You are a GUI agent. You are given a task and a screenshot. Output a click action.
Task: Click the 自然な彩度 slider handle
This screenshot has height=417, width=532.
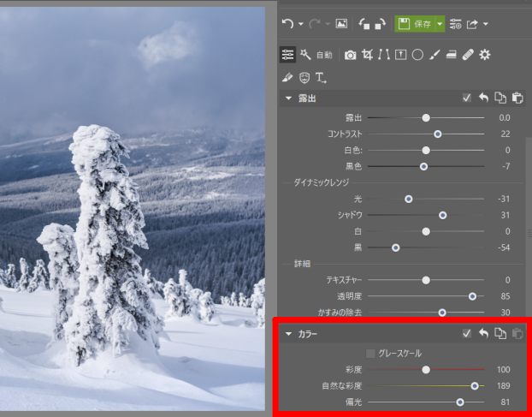click(x=475, y=386)
